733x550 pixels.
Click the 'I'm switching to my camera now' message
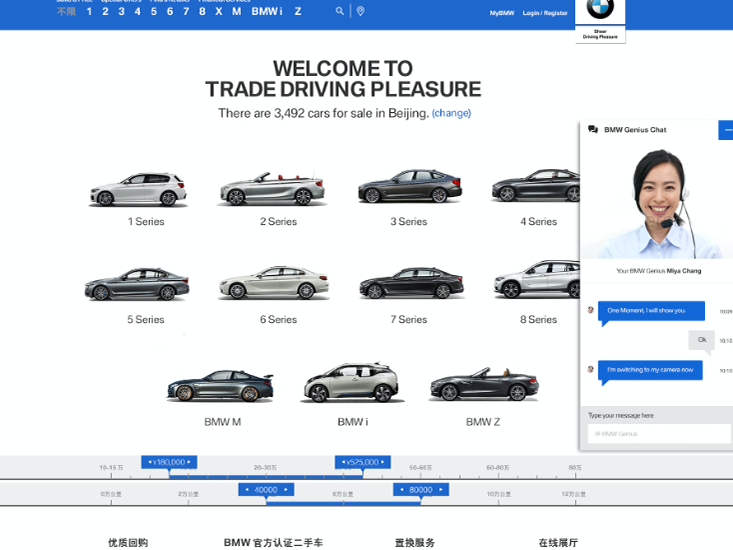[650, 370]
